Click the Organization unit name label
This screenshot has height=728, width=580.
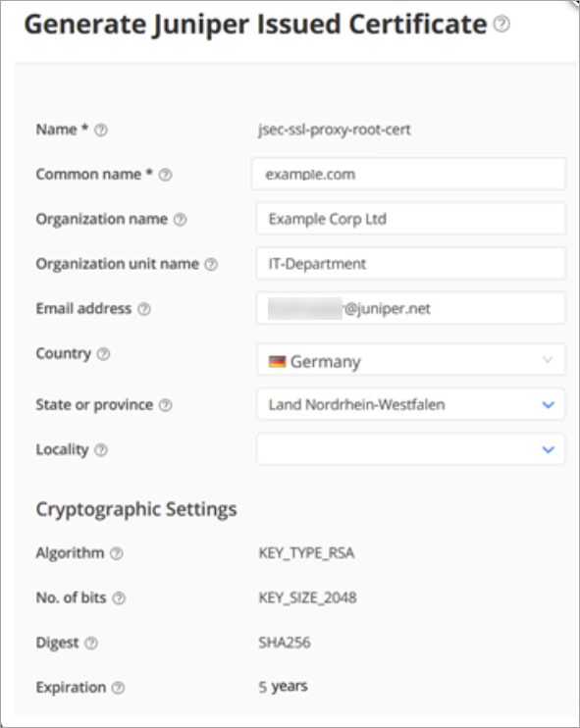coord(118,264)
